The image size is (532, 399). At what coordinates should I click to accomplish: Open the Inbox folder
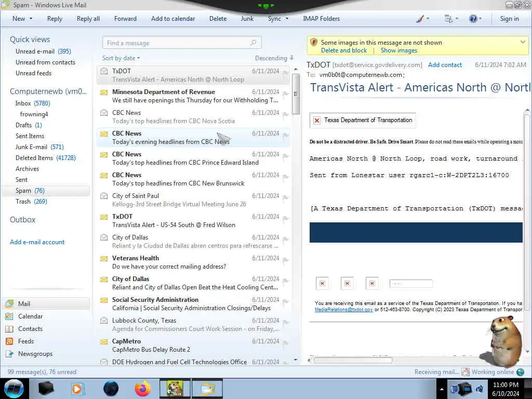click(33, 103)
